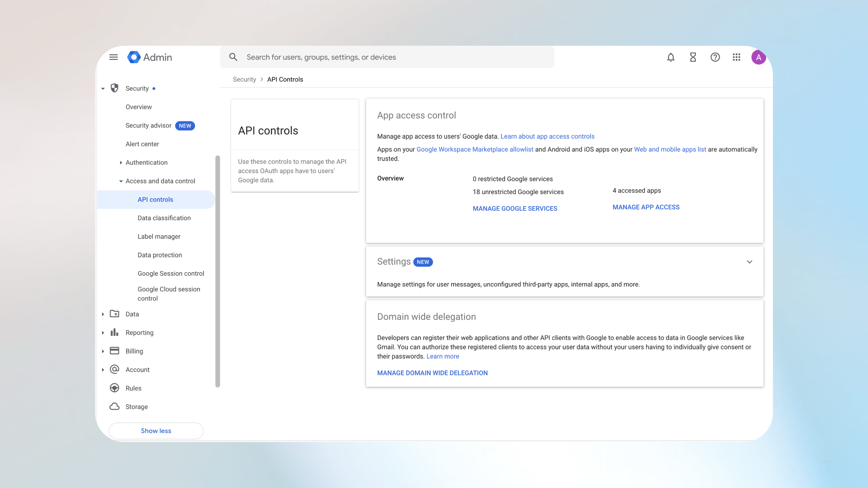Open the Google apps grid
Image resolution: width=868 pixels, height=488 pixels.
(x=736, y=57)
